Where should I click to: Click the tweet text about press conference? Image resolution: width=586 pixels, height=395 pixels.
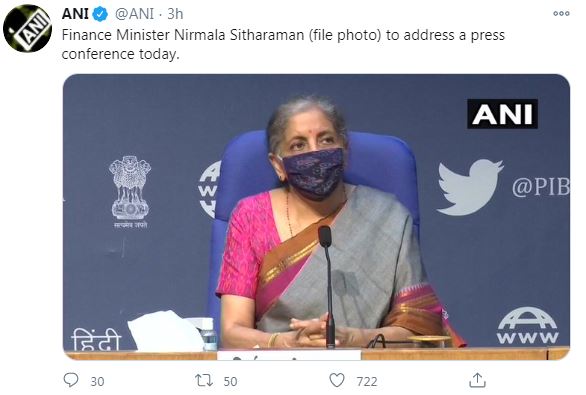(x=283, y=44)
